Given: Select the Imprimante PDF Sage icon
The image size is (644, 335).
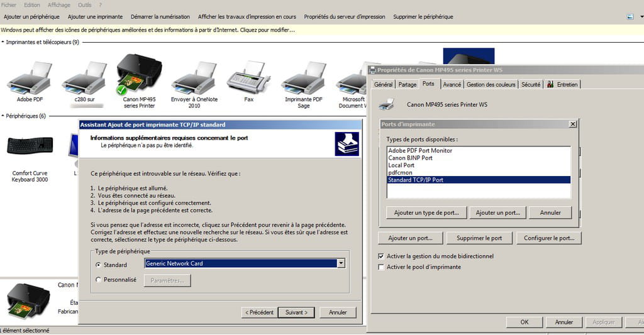Looking at the screenshot, I should (304, 78).
